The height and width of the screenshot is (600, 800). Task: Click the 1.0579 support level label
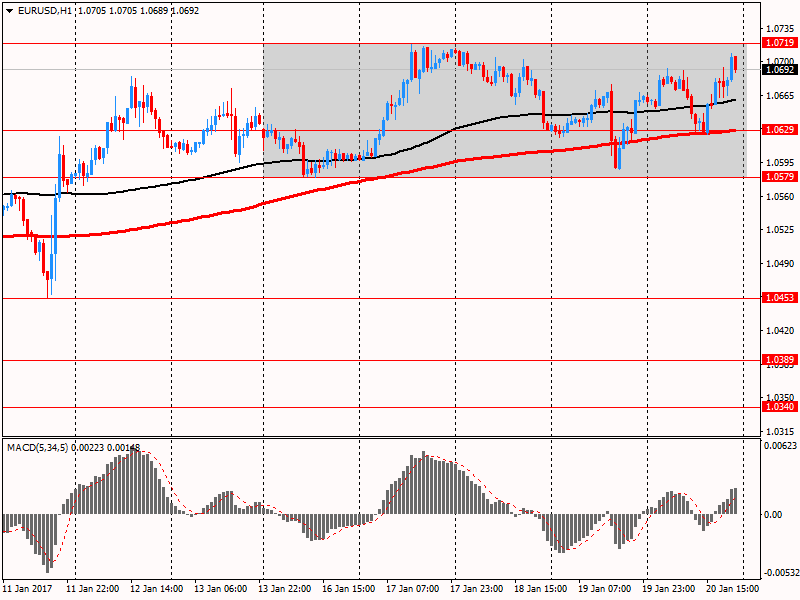[780, 177]
